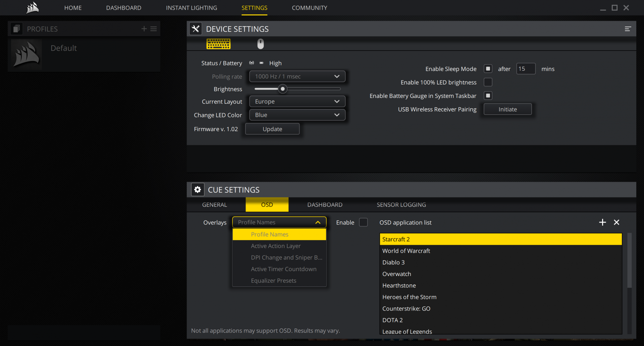Click the Brightness slider handle

(283, 89)
